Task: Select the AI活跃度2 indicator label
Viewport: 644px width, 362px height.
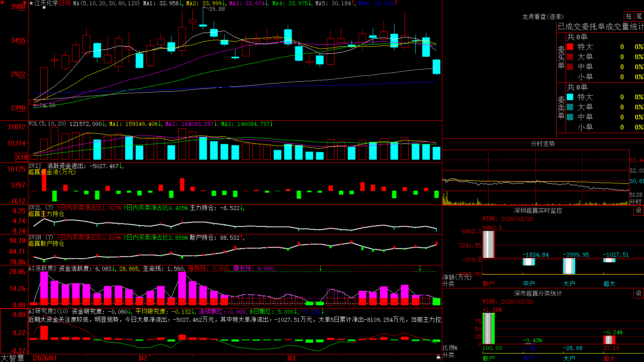Action: pos(43,268)
